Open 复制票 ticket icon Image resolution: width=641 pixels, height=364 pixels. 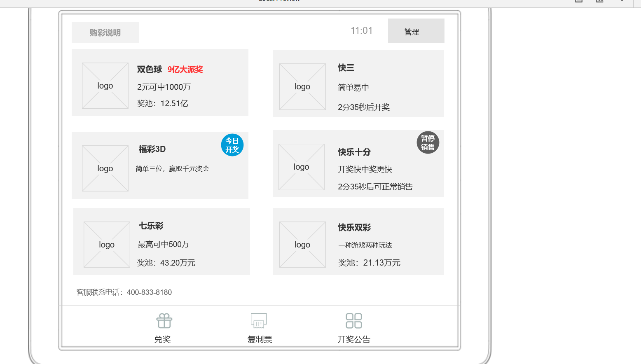[x=259, y=321]
